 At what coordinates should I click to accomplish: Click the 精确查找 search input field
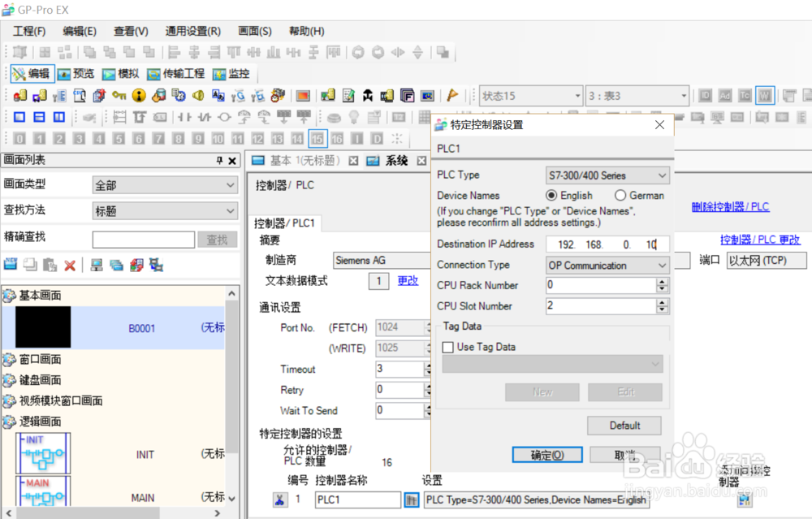coord(144,240)
